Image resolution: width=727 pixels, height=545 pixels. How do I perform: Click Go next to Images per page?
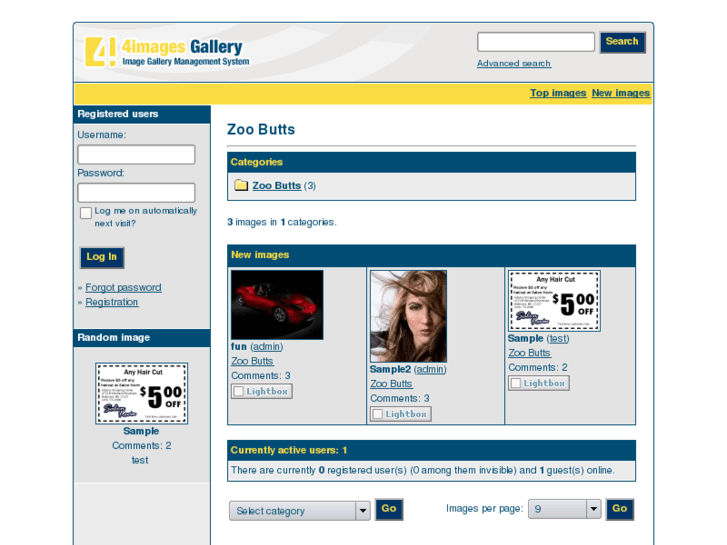point(619,509)
